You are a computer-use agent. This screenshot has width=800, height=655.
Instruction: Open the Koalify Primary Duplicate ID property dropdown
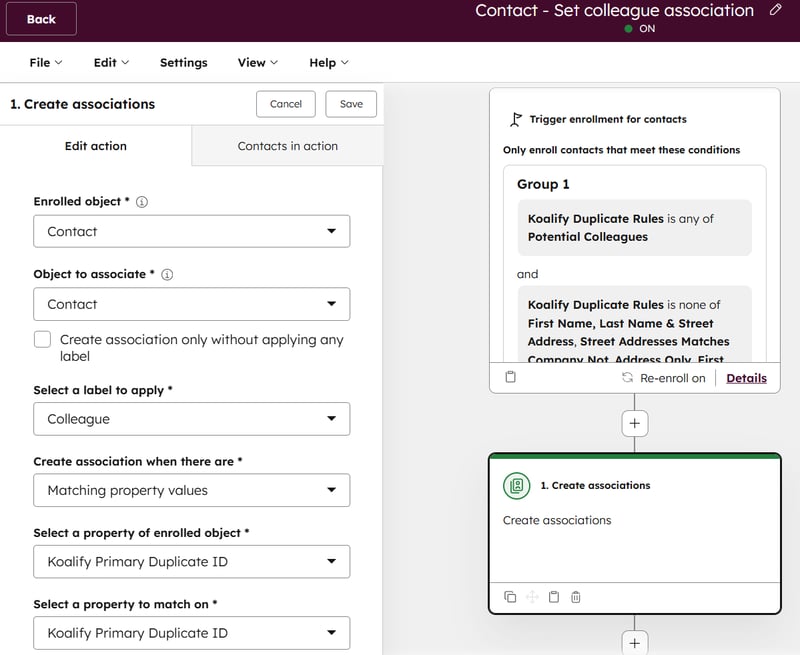pos(191,561)
